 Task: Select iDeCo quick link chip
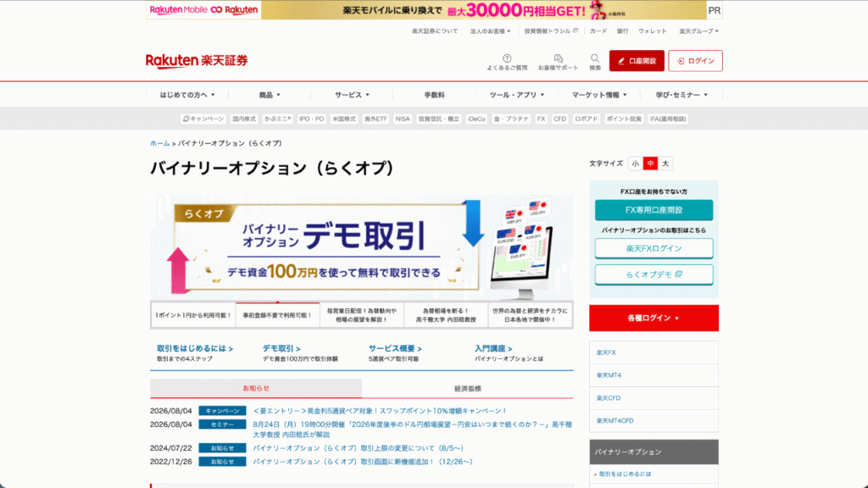click(476, 119)
